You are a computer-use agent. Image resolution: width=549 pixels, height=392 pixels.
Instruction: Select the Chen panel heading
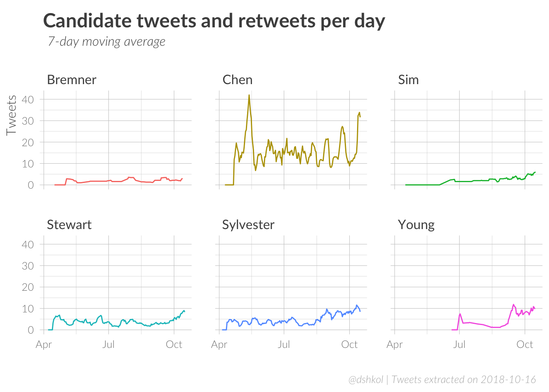237,80
